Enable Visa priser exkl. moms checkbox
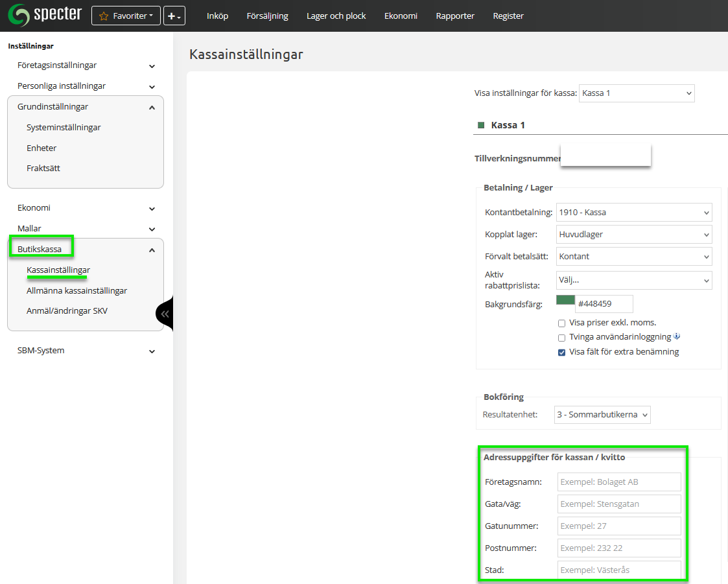 [x=562, y=323]
